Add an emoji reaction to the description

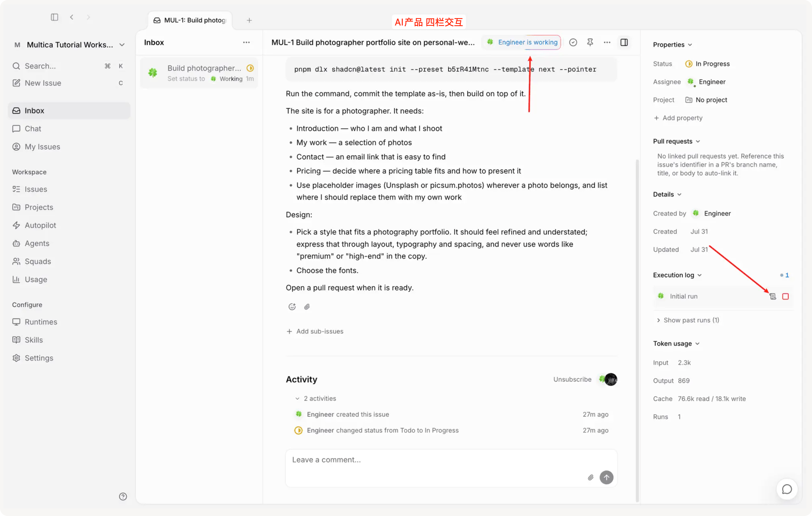click(x=292, y=306)
